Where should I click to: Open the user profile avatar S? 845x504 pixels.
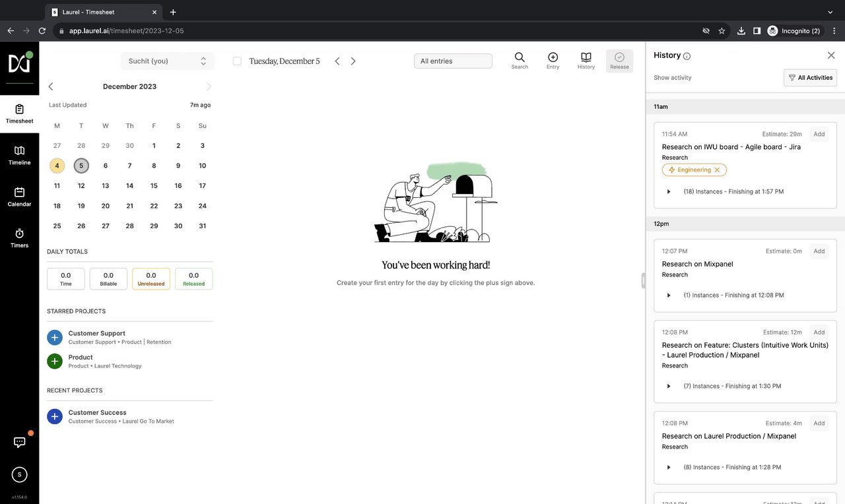(x=19, y=474)
